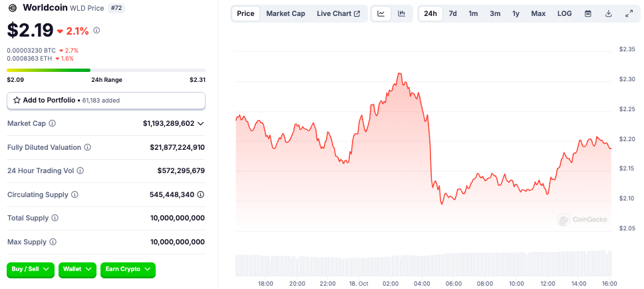Image resolution: width=644 pixels, height=289 pixels.
Task: Toggle the LOG scale option
Action: coord(564,13)
